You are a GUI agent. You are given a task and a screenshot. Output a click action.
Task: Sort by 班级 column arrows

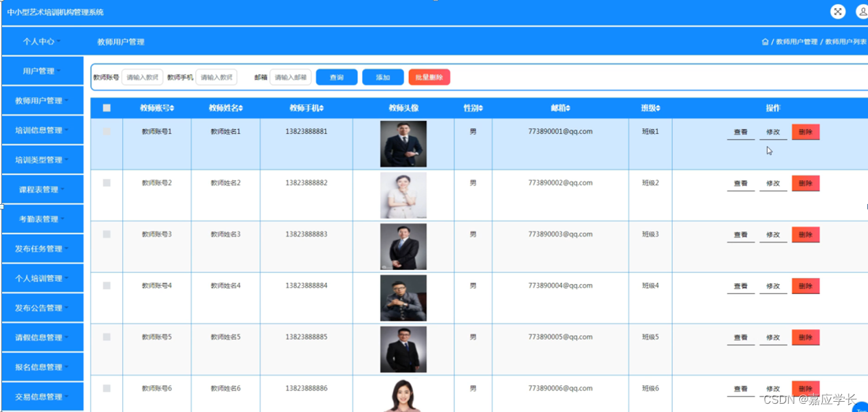658,108
